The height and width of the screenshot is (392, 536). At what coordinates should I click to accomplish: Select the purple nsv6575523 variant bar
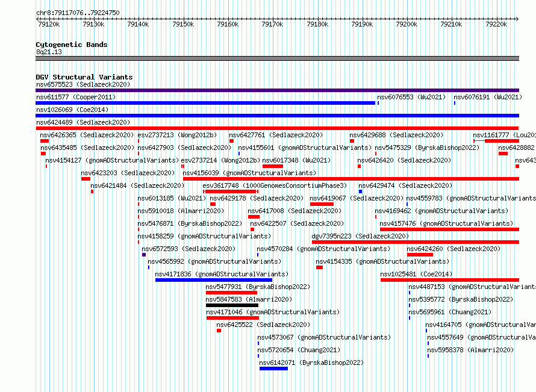277,90
